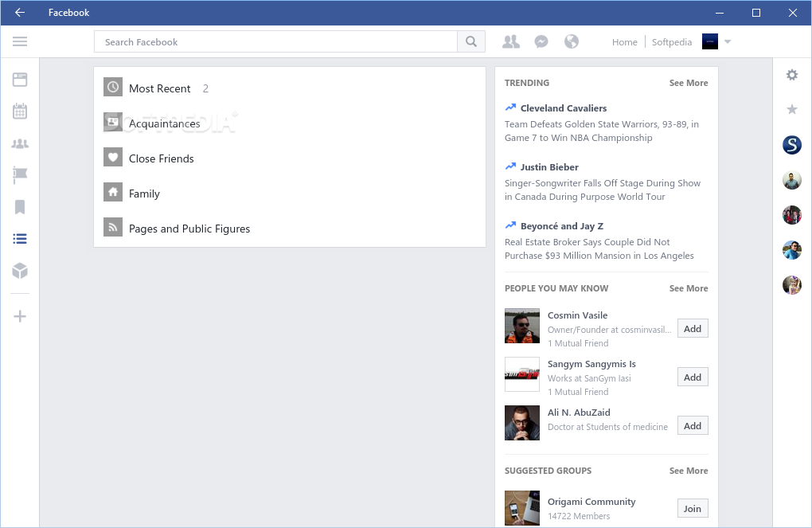Click the favorites star icon

792,109
